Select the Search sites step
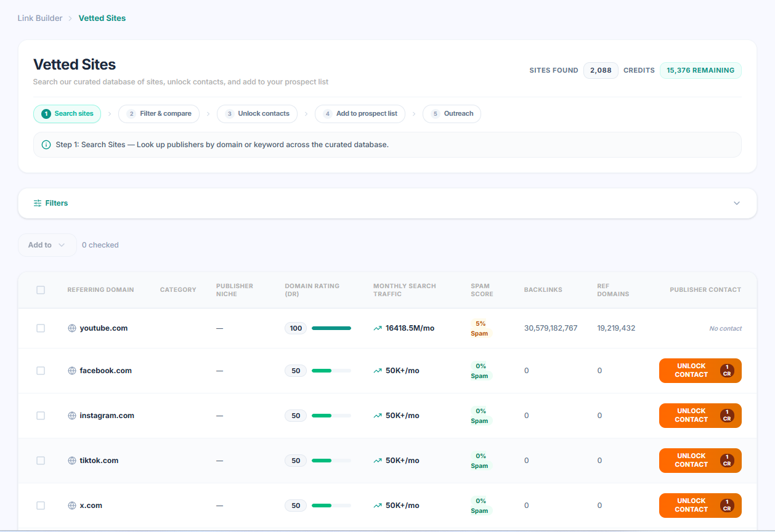The height and width of the screenshot is (532, 775). pos(67,114)
